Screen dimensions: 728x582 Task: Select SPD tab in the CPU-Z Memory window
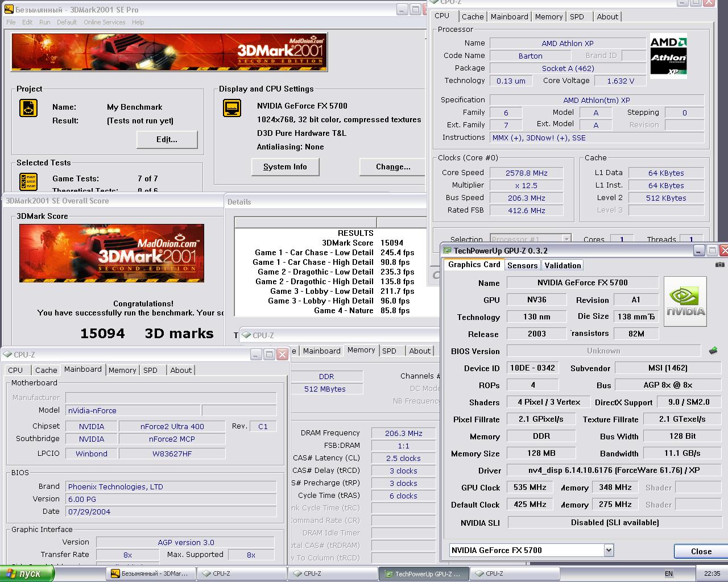(389, 351)
